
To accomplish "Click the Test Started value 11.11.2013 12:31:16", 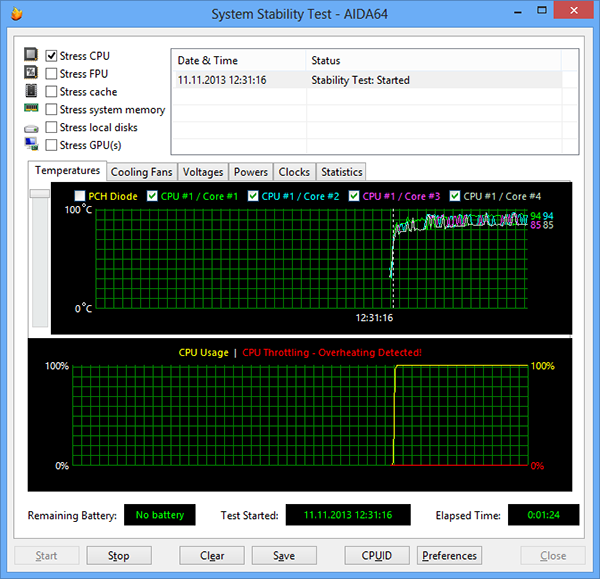I will pos(348,515).
